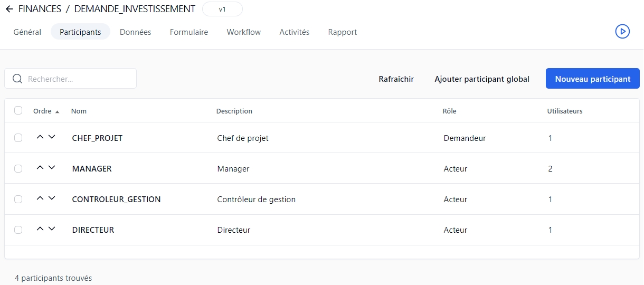Select the DIRECTEUR row checkbox
Screen dimensions: 644x285
[18, 230]
